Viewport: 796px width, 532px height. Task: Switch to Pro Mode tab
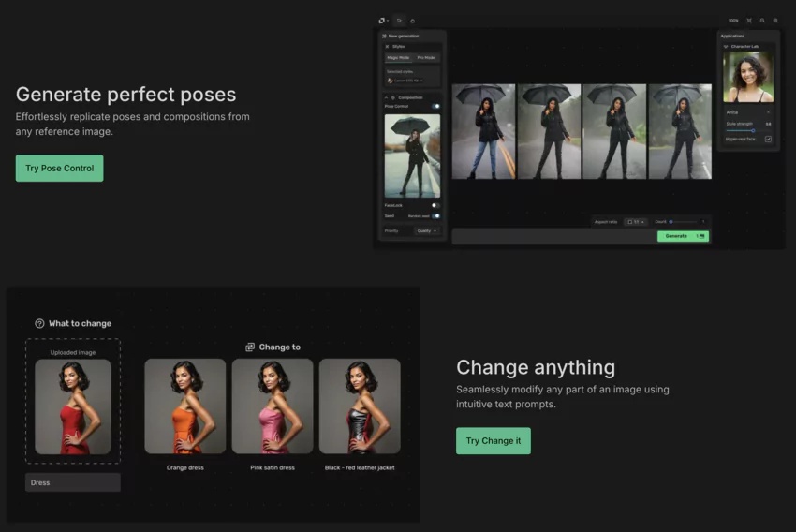point(426,58)
